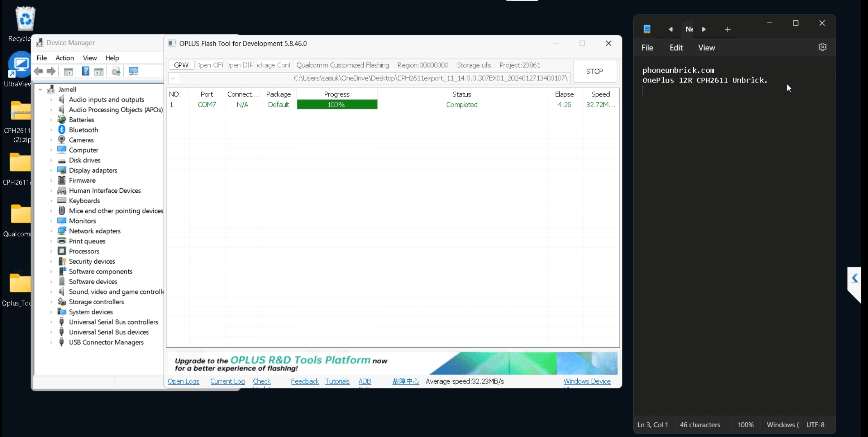The height and width of the screenshot is (437, 868).
Task: Select the CPH2611 (2).zip archive icon
Action: 20,111
